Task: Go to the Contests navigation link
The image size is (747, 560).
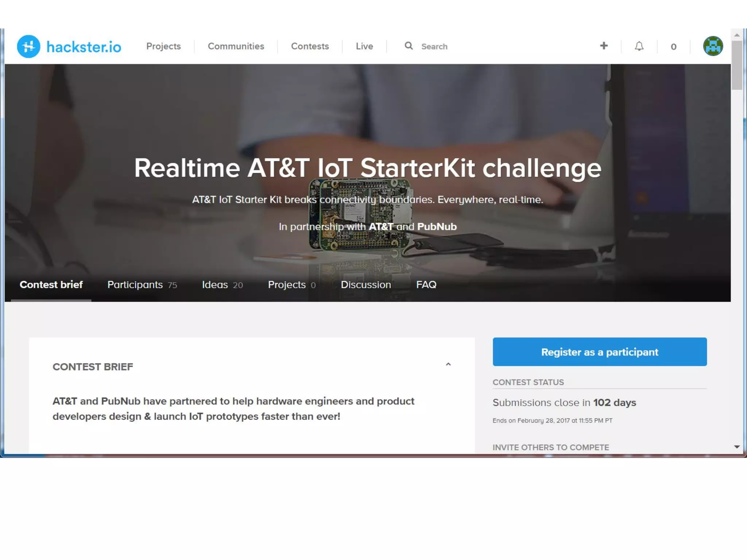Action: [310, 46]
